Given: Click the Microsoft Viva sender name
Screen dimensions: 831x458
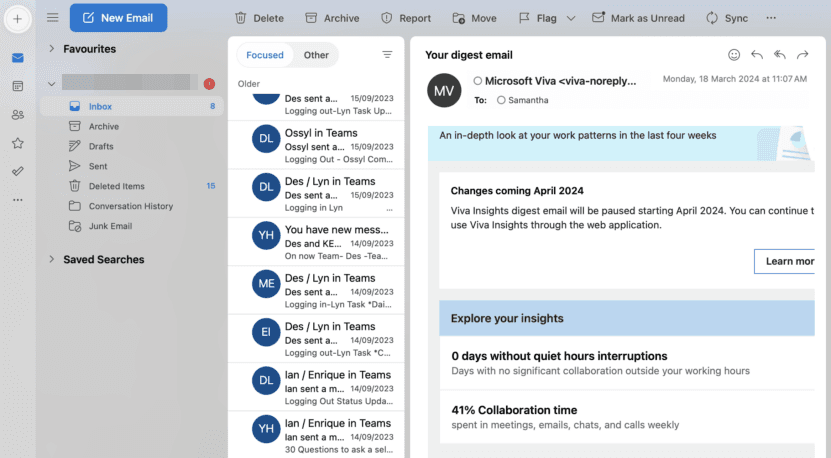Looking at the screenshot, I should 560,81.
